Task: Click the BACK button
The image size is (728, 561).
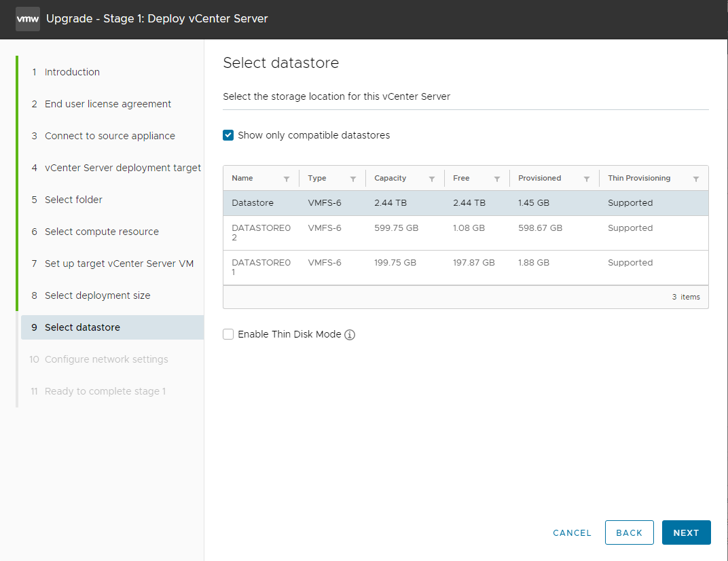Action: 629,532
